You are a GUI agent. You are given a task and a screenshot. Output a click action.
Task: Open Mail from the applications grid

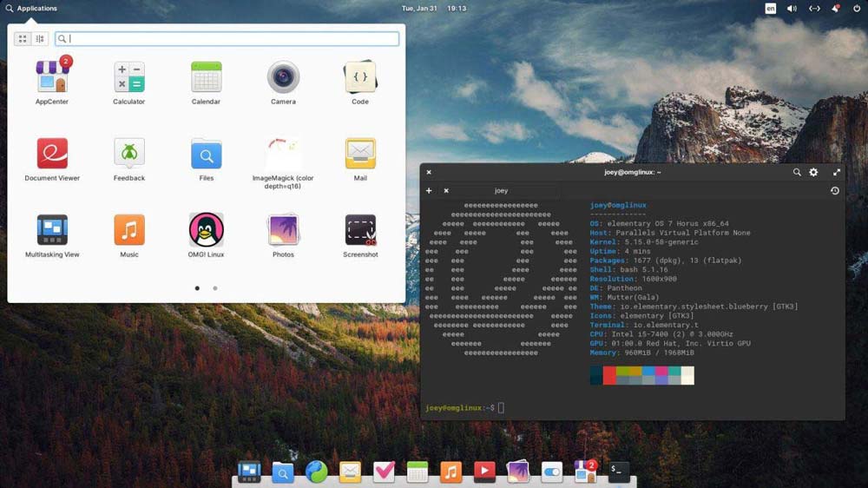tap(360, 158)
